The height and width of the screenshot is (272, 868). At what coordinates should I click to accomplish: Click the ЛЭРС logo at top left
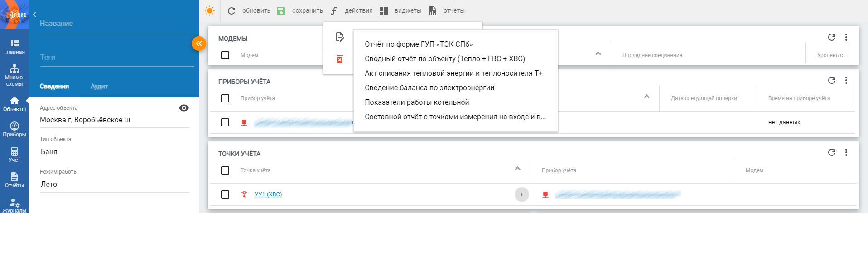tap(14, 15)
